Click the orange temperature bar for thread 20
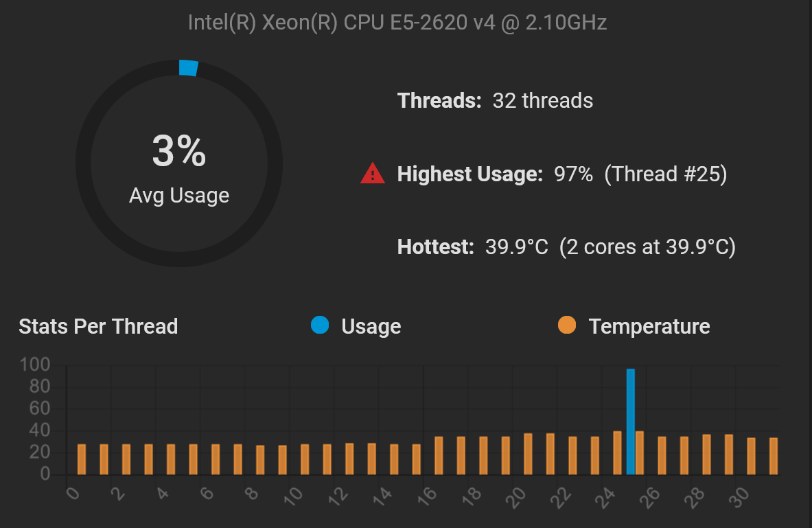Screen dimensions: 812x528 tap(529, 454)
